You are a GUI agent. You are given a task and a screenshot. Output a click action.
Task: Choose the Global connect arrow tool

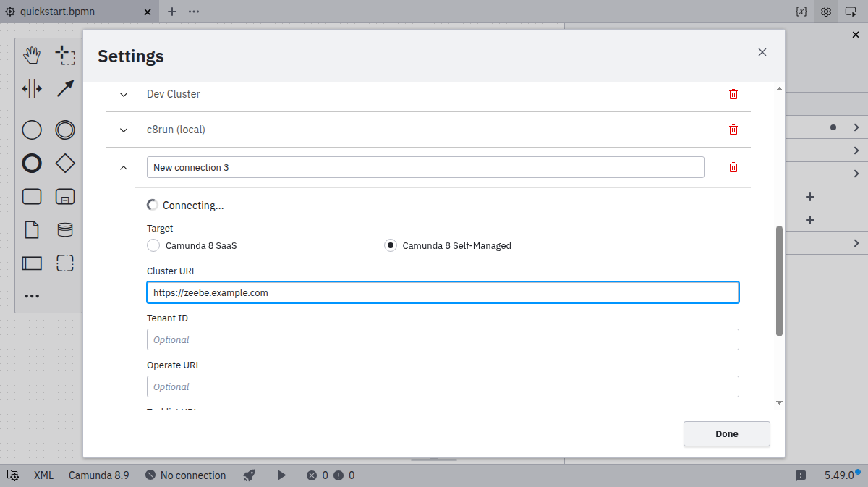[x=65, y=88]
